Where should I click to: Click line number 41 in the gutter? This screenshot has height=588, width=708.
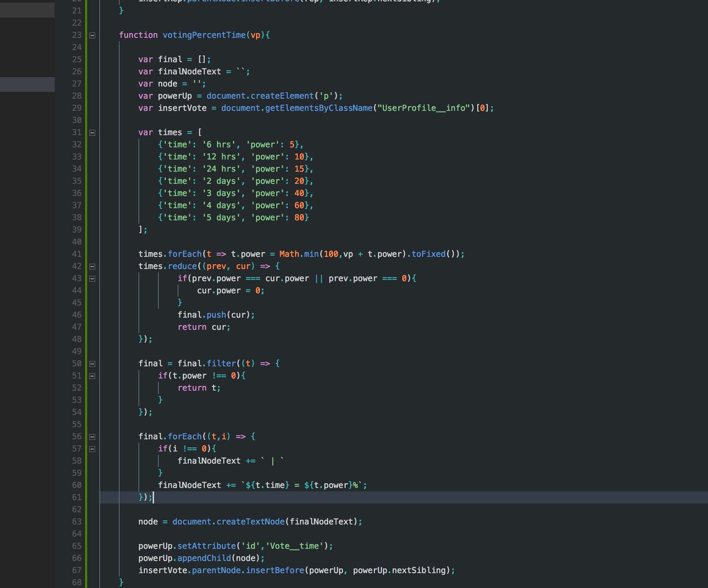(77, 254)
